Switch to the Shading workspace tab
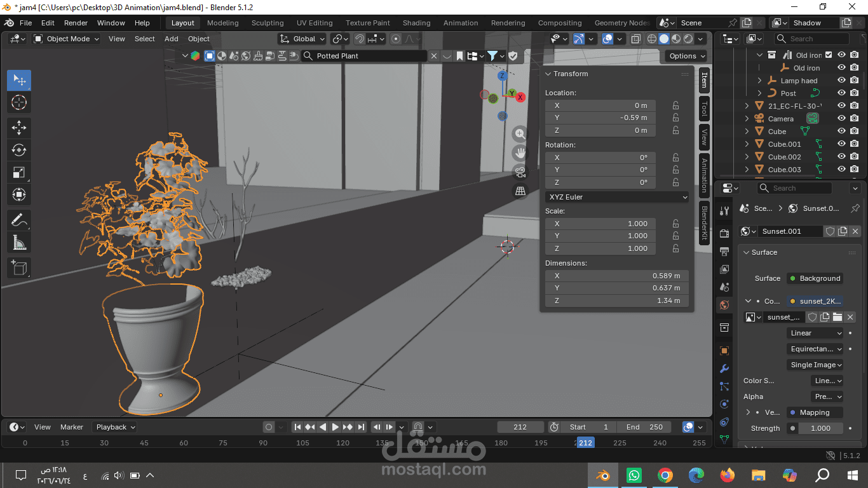The image size is (868, 488). tap(416, 23)
